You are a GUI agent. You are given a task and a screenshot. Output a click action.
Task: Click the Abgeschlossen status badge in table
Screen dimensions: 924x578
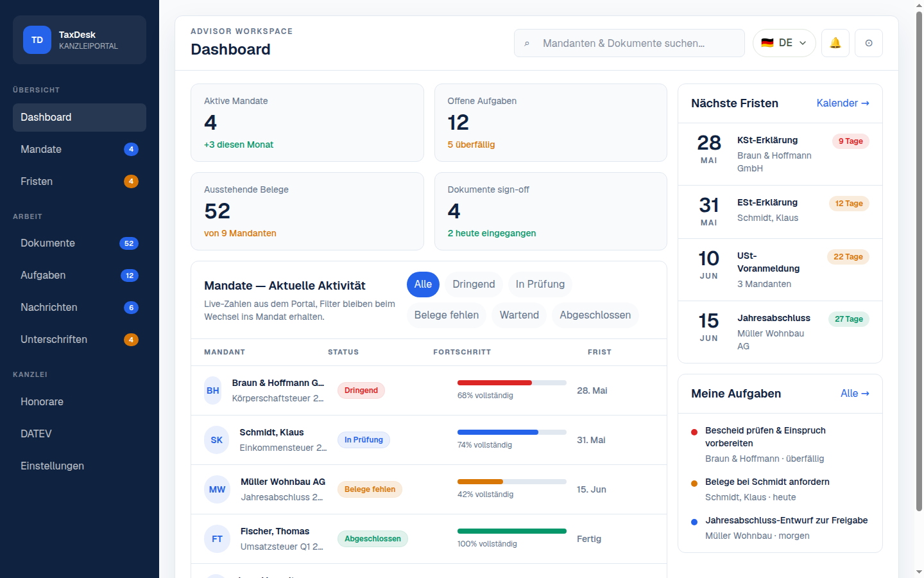(373, 539)
